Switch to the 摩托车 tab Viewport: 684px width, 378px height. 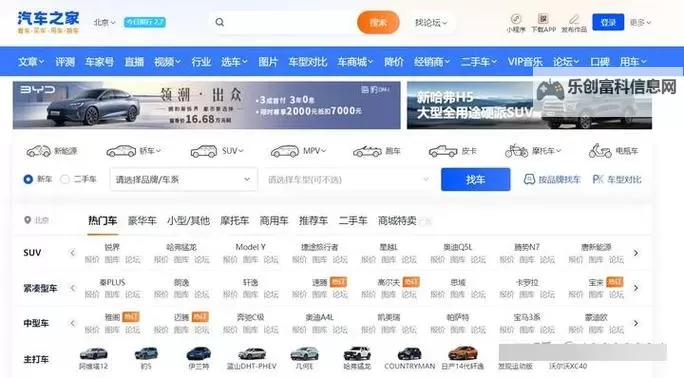click(234, 221)
